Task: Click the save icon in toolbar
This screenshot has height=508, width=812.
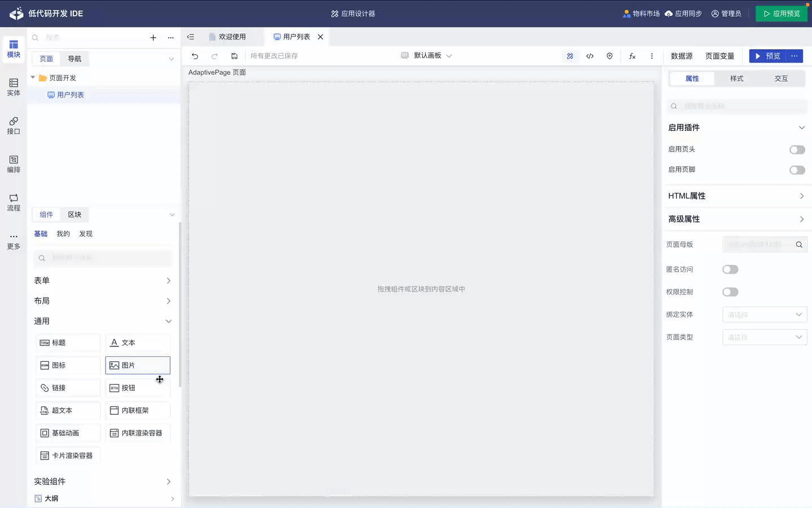Action: pyautogui.click(x=235, y=56)
